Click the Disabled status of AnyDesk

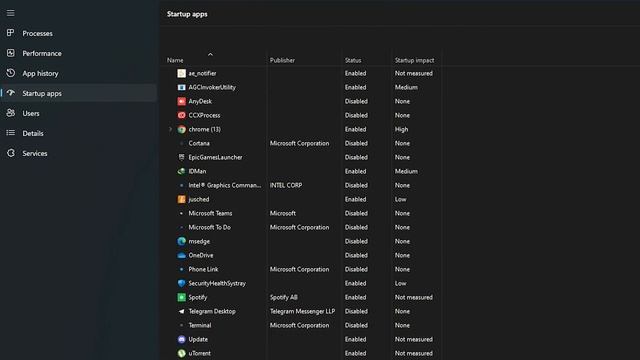(356, 101)
